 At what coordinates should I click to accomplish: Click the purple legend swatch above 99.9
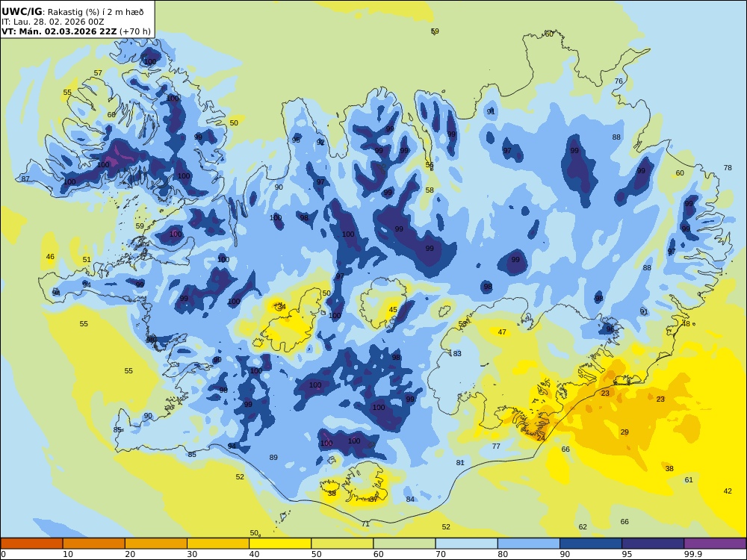tap(715, 544)
